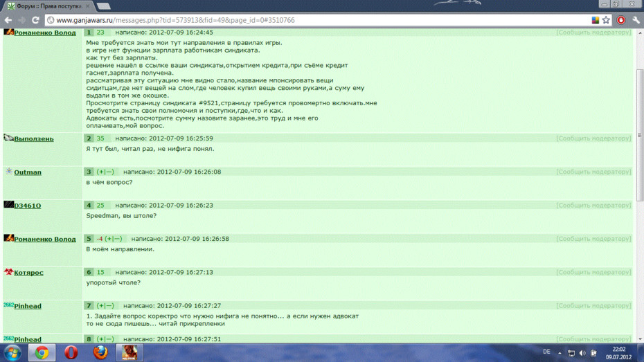Open the Windows Start button
This screenshot has height=362, width=644.
pyautogui.click(x=12, y=353)
